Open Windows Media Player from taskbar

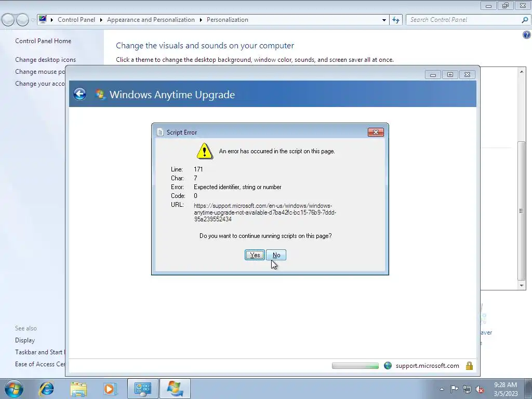click(x=110, y=389)
